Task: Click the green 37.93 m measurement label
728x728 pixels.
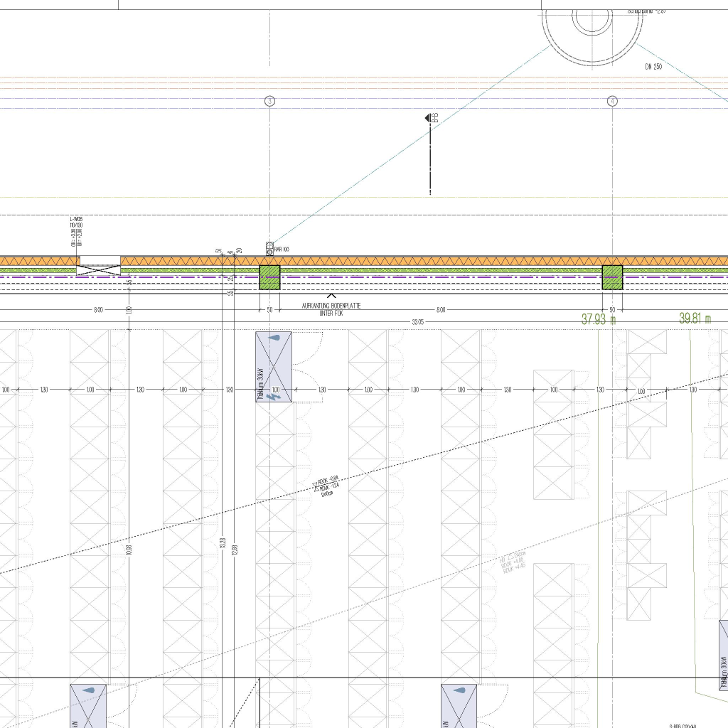Action: pyautogui.click(x=599, y=320)
